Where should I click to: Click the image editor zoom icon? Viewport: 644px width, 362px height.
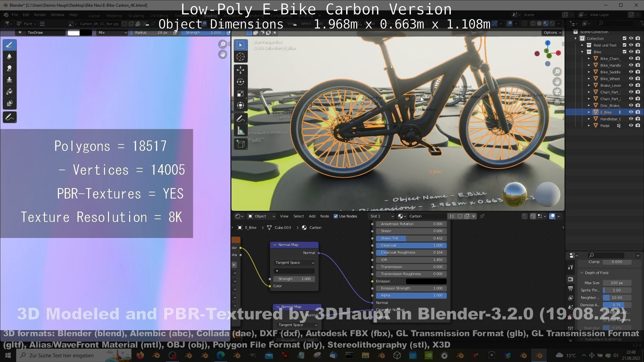[223, 44]
